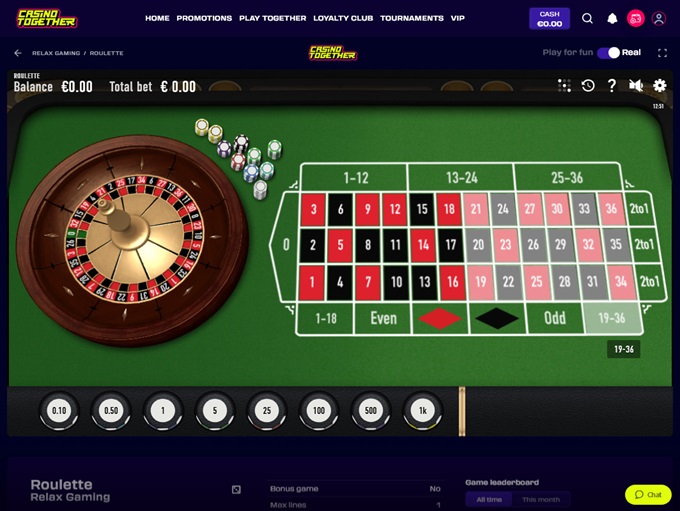This screenshot has width=680, height=511.
Task: Open the search magnifier icon
Action: point(587,18)
